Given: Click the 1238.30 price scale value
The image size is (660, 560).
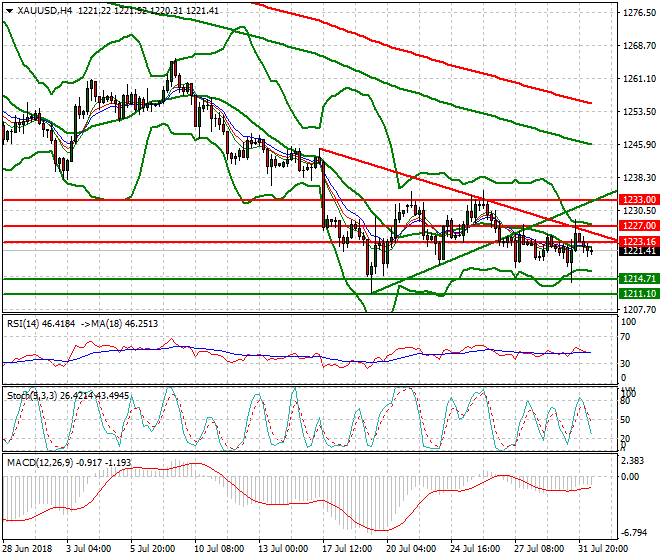Looking at the screenshot, I should [x=639, y=178].
